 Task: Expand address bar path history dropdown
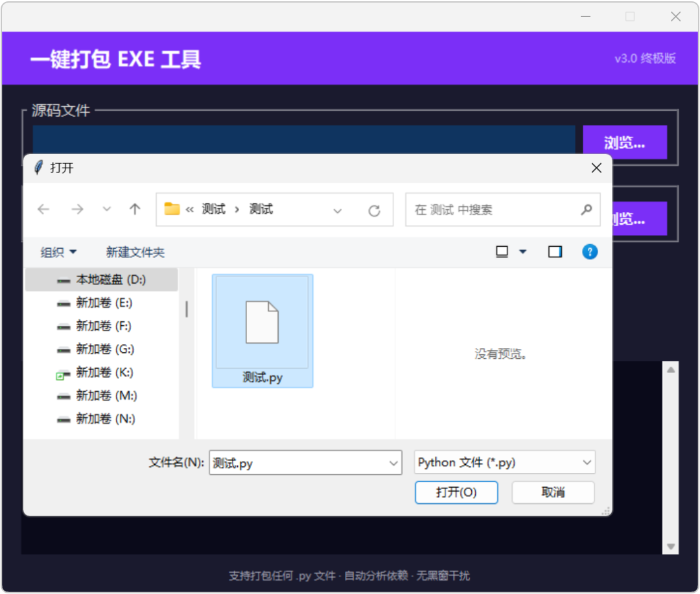click(x=338, y=211)
